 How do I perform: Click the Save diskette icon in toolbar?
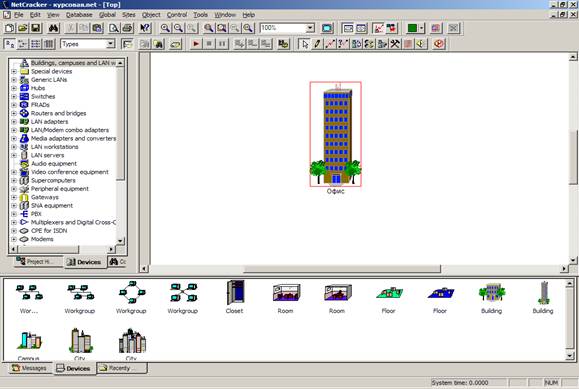35,28
